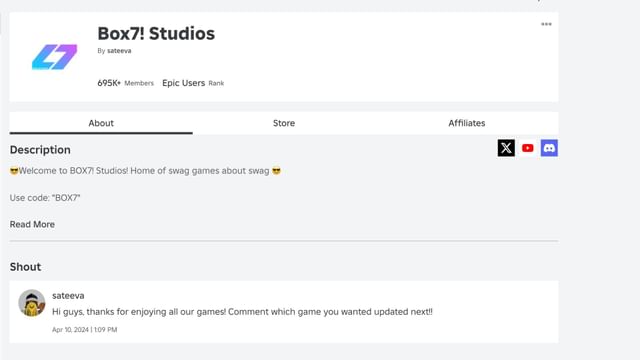This screenshot has height=360, width=640.
Task: Click the Shout section heading
Action: [x=25, y=267]
